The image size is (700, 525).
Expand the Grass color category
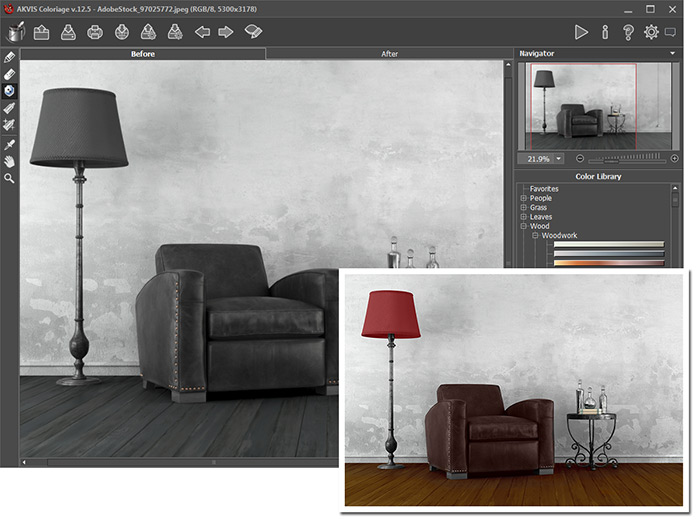pos(523,208)
